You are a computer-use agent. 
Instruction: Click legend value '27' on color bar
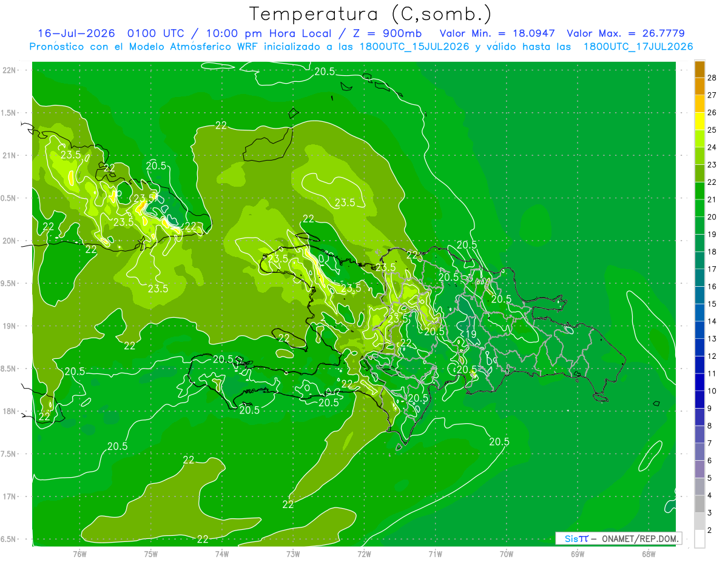pos(713,95)
